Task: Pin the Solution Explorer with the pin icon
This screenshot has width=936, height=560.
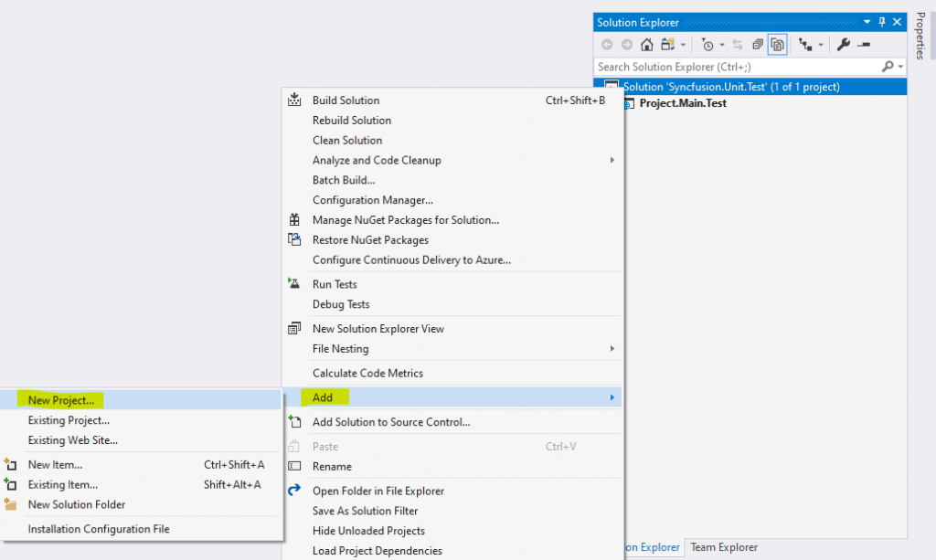Action: coord(883,21)
